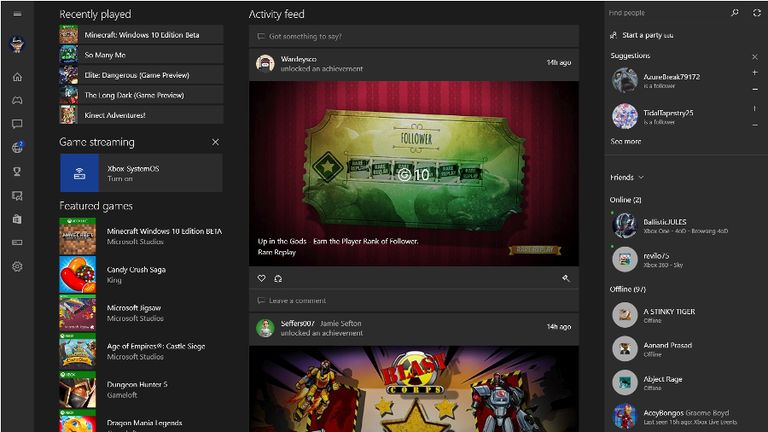768x432 pixels.
Task: Dismiss the Suggestions panel
Action: tap(755, 57)
